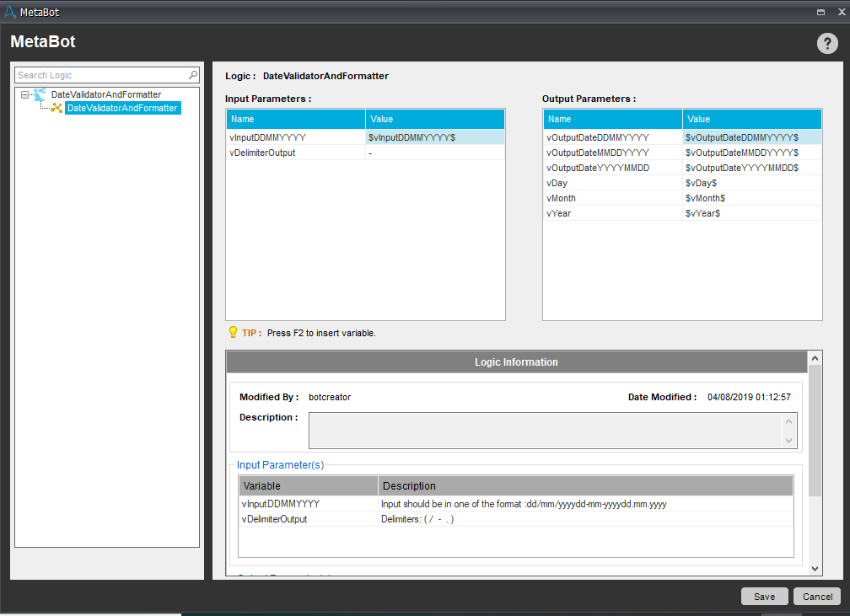Click the logic node icon in the tree

click(56, 108)
